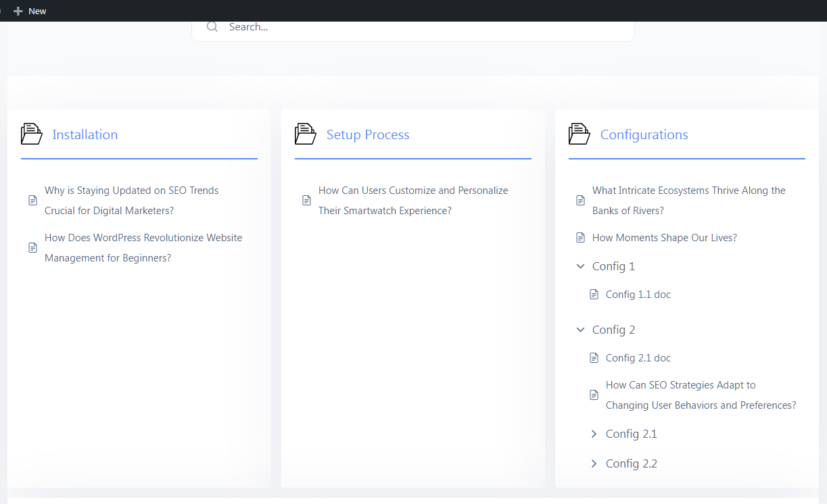Image resolution: width=827 pixels, height=504 pixels.
Task: Open article on WordPress website management for beginners
Action: point(143,248)
